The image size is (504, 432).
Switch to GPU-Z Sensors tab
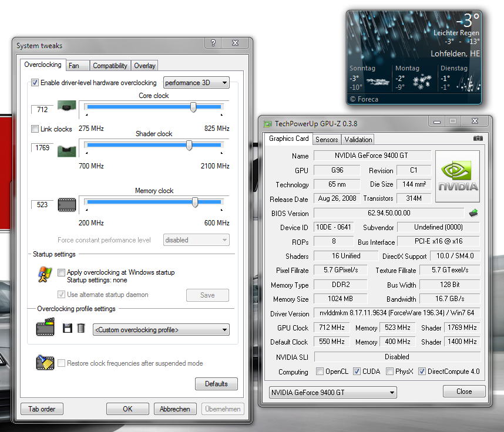coord(327,139)
